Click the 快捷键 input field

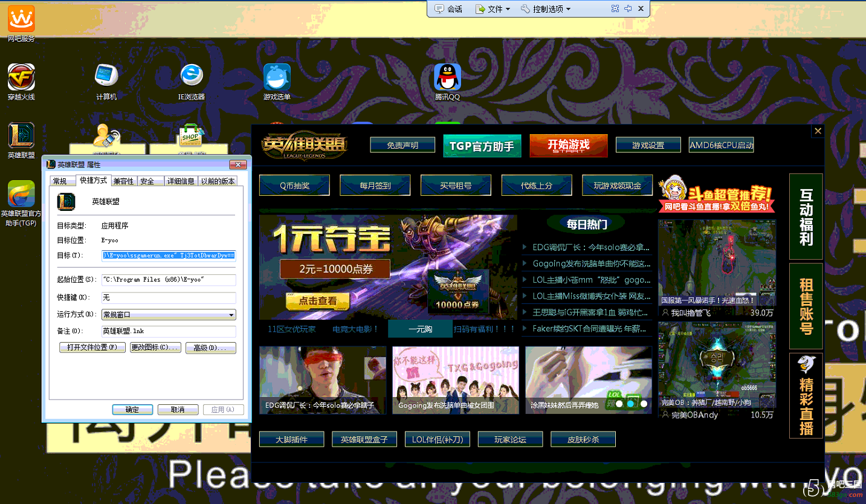tap(169, 298)
